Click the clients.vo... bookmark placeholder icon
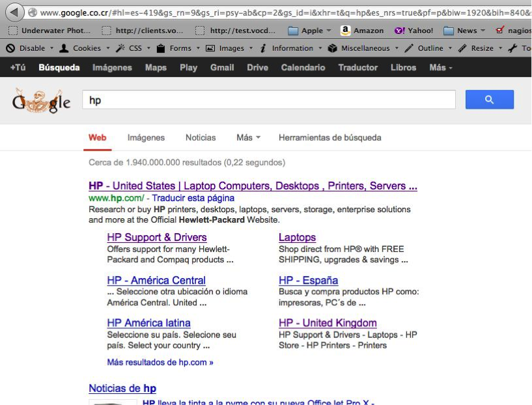 107,31
